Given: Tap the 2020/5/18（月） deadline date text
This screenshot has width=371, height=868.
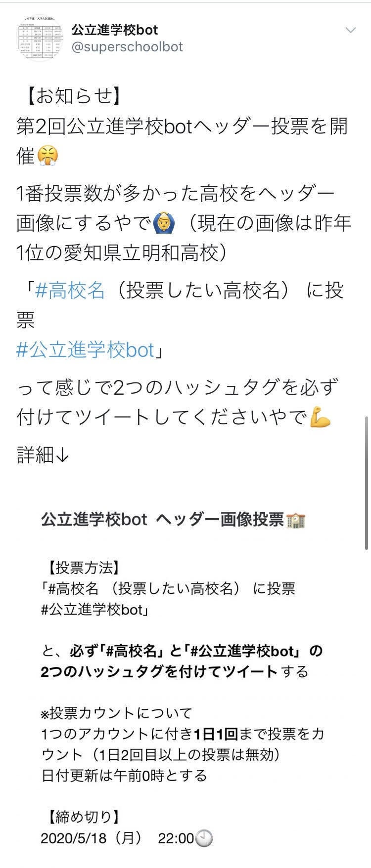Looking at the screenshot, I should [x=92, y=838].
